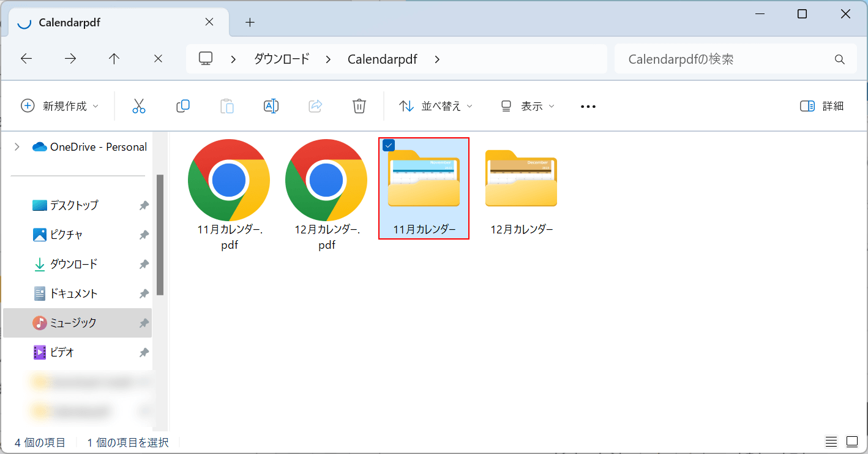Select the 11月カレンダー.pdf Chrome file

[229, 195]
